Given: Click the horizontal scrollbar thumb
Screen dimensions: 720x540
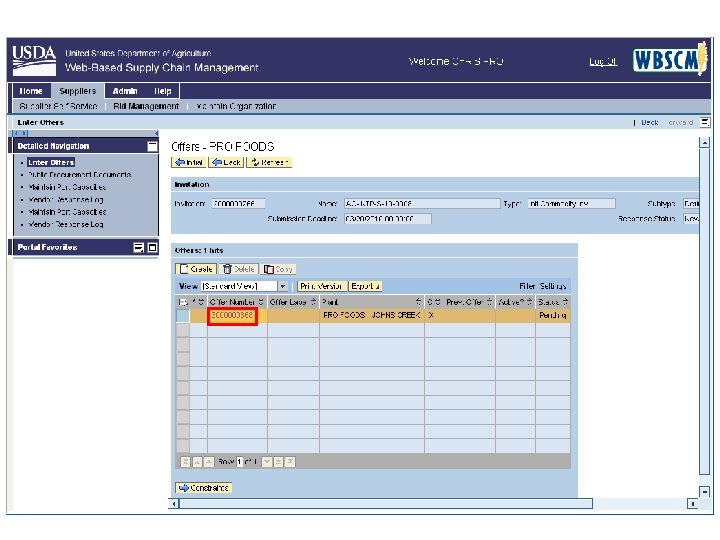Looking at the screenshot, I should (x=386, y=504).
